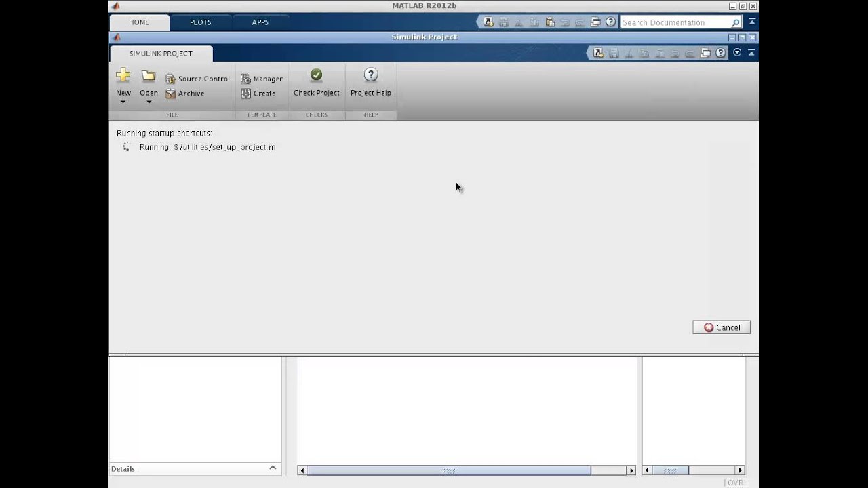
Task: Expand the Details panel chevron
Action: coord(273,468)
